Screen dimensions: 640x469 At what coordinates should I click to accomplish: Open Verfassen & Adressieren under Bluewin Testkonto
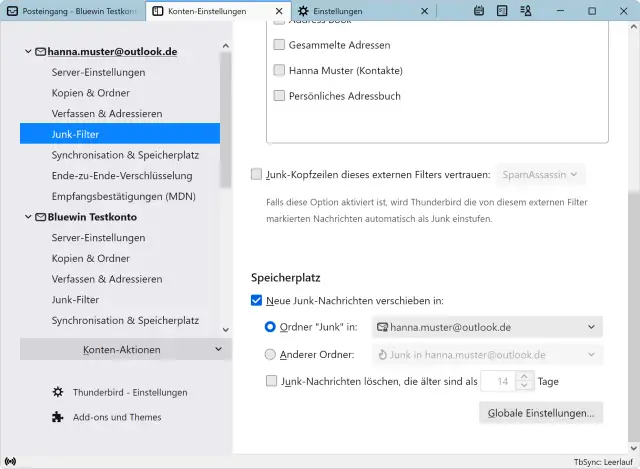tap(107, 279)
